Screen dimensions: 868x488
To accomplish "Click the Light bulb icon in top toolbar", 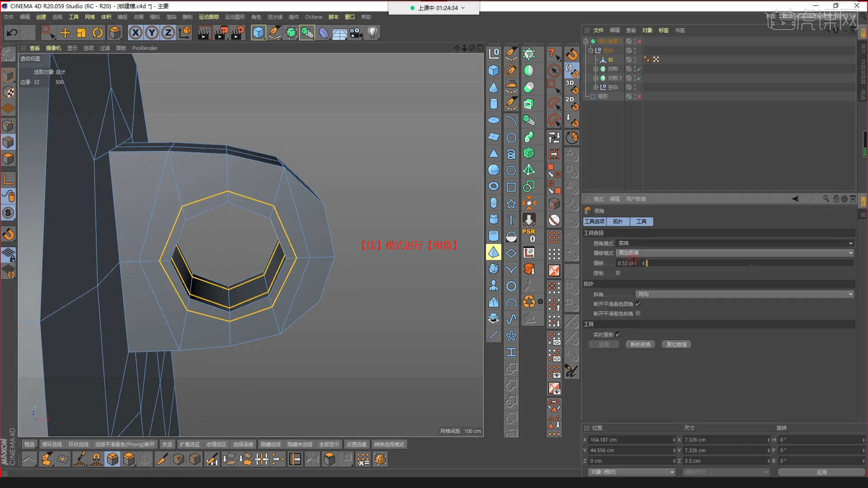I will click(373, 33).
